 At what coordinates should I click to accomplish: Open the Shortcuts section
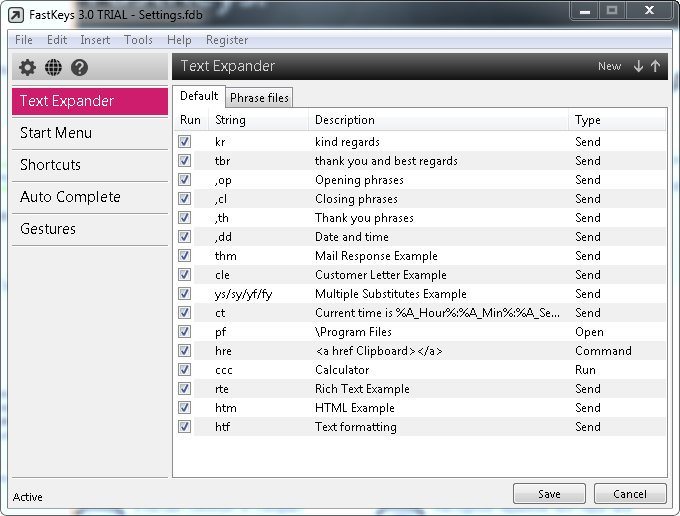[x=90, y=165]
